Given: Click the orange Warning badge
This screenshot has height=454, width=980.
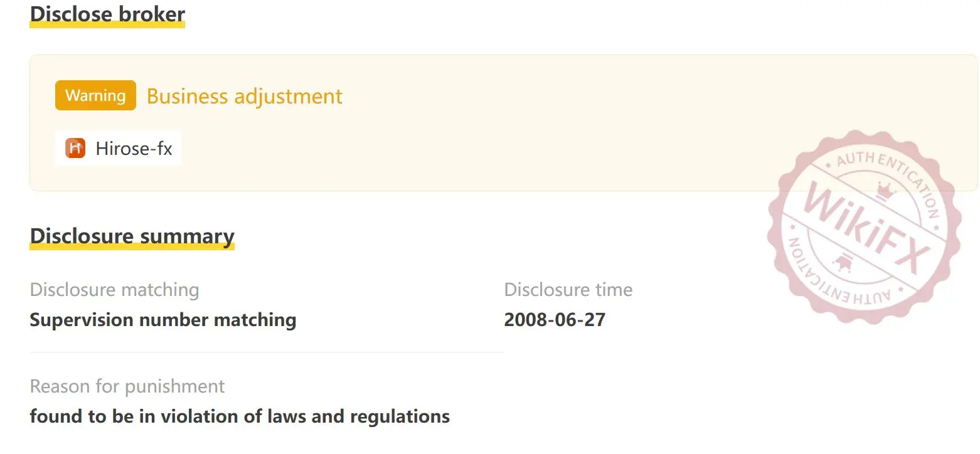Looking at the screenshot, I should pyautogui.click(x=95, y=95).
